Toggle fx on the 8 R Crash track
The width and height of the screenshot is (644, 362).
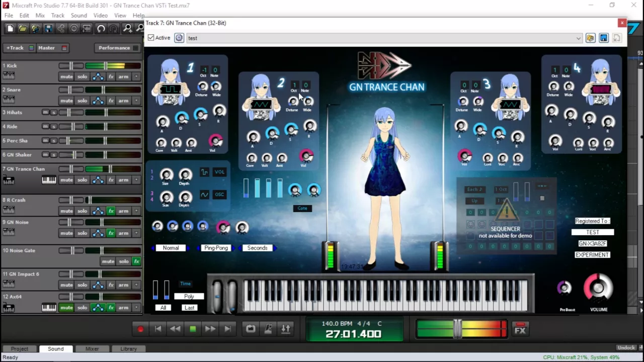tap(111, 211)
